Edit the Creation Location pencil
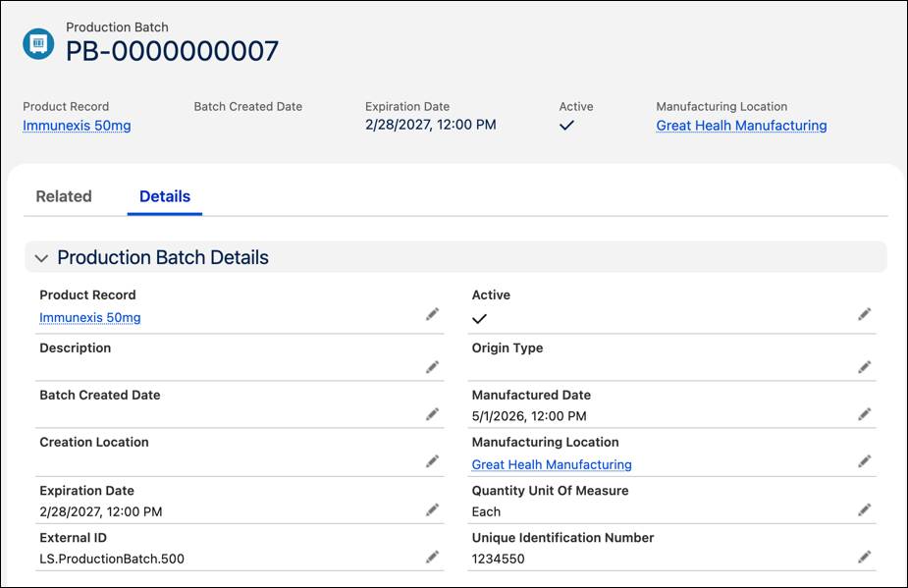908x588 pixels. [x=432, y=461]
